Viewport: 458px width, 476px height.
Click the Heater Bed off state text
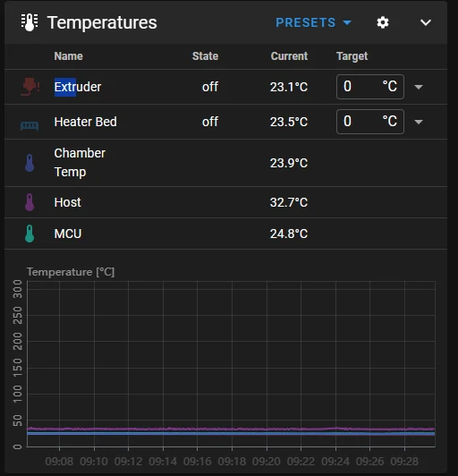click(210, 122)
